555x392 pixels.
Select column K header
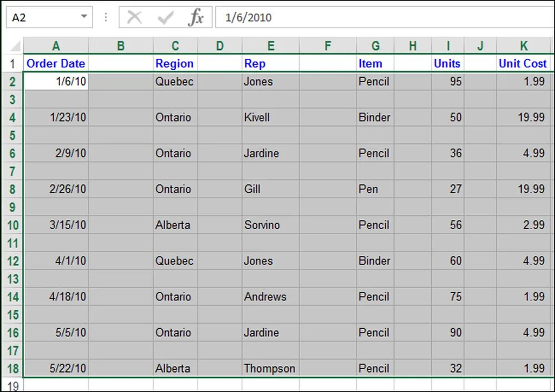click(524, 46)
